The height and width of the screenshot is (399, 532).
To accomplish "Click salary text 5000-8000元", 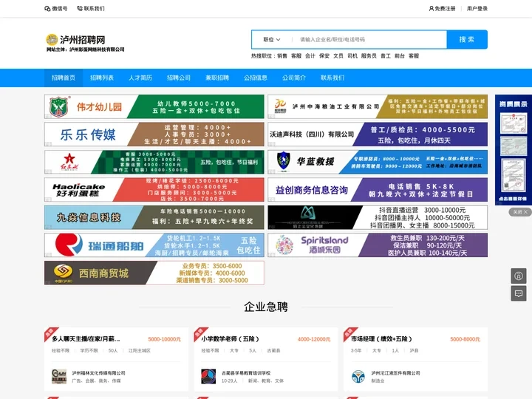I will click(x=465, y=339).
